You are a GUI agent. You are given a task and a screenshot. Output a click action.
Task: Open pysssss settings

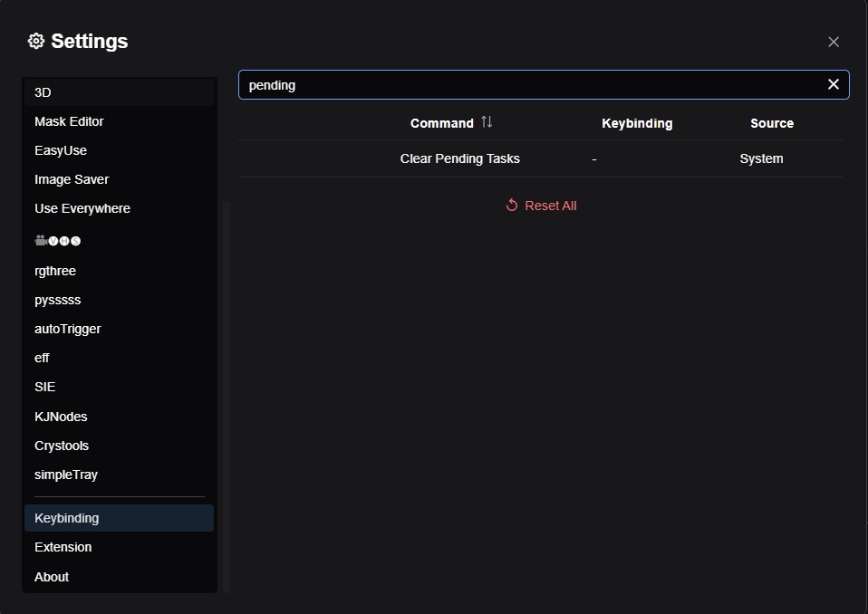coord(119,300)
